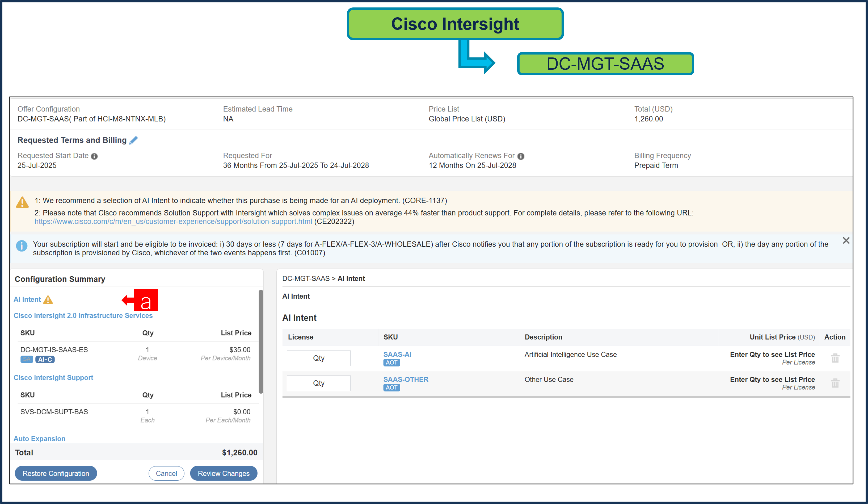Click the yellow warning icon near CORE-1137 message
This screenshot has width=868, height=504.
point(22,203)
